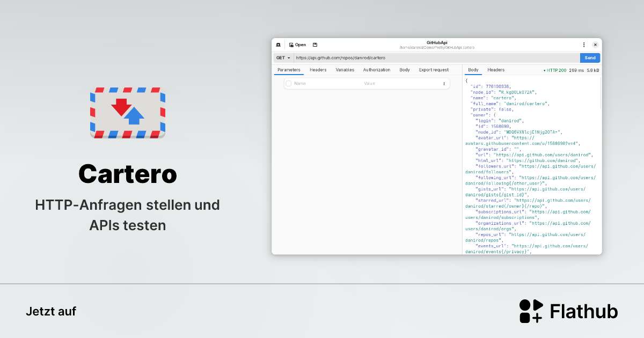Click the 269 ms response time readout
The height and width of the screenshot is (338, 644).
pyautogui.click(x=576, y=70)
